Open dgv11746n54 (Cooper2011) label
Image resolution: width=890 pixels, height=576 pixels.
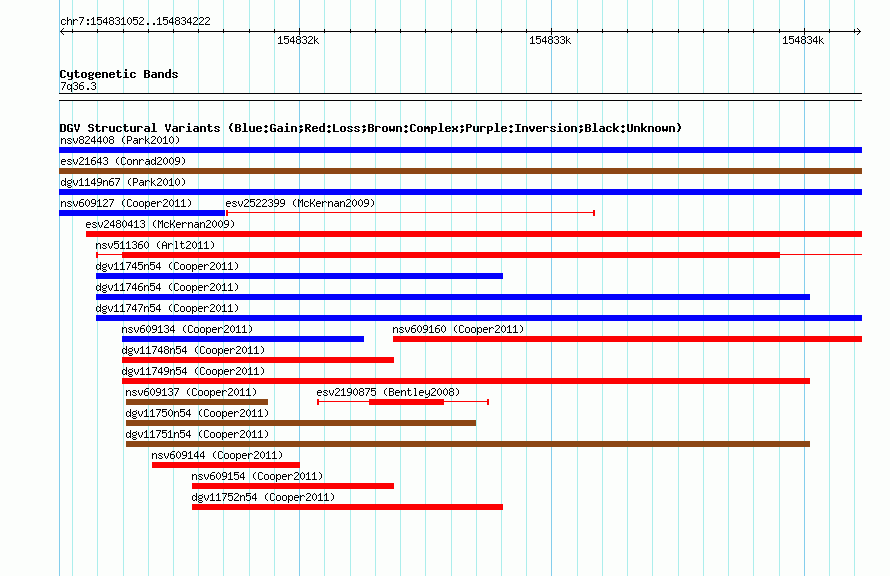click(x=167, y=287)
